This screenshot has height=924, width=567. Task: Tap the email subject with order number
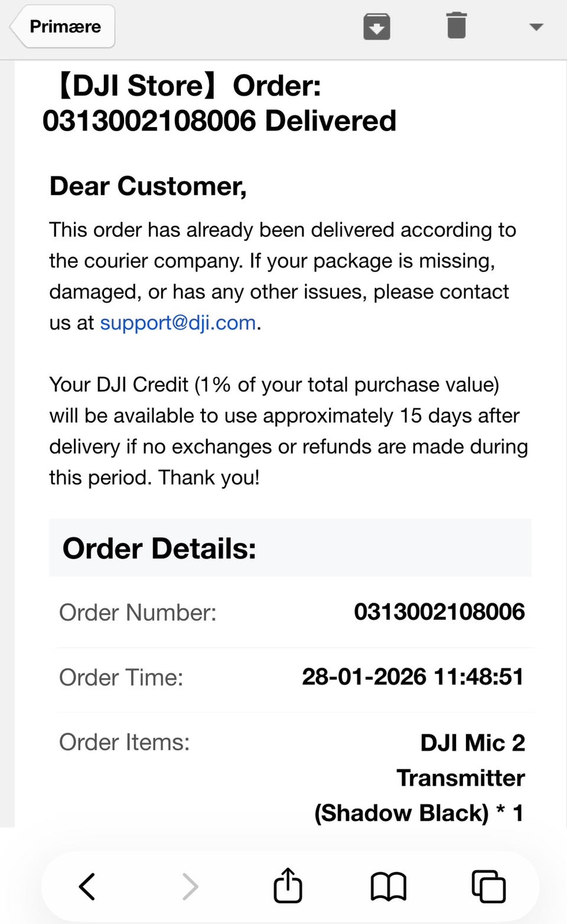coord(219,103)
